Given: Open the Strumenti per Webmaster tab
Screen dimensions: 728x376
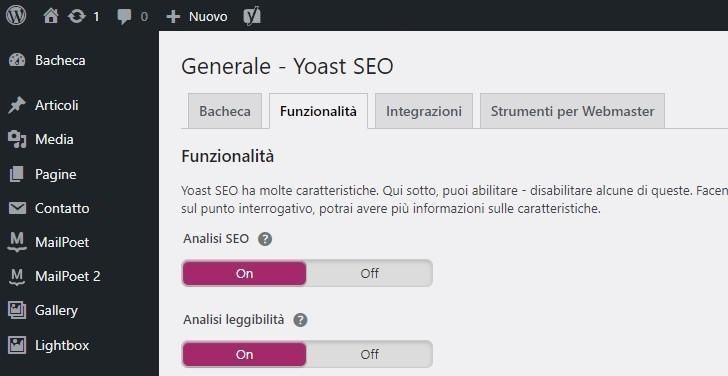Looking at the screenshot, I should [x=572, y=111].
